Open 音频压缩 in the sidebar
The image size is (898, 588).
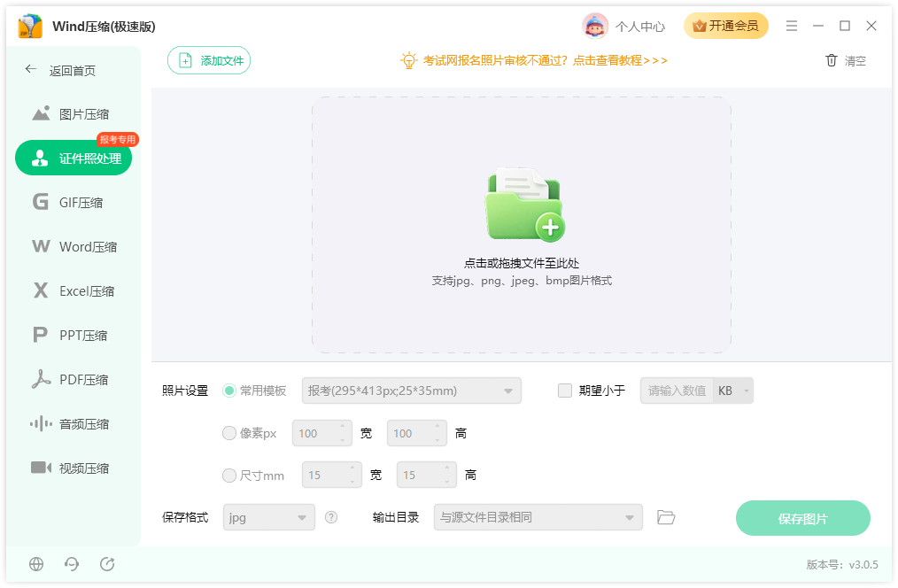tap(74, 423)
